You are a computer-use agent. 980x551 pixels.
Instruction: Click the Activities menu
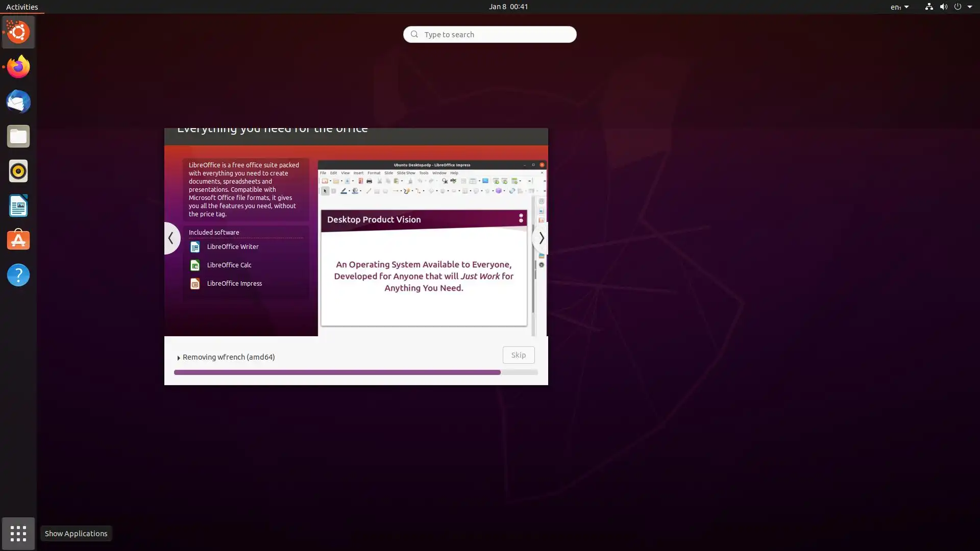click(x=22, y=7)
